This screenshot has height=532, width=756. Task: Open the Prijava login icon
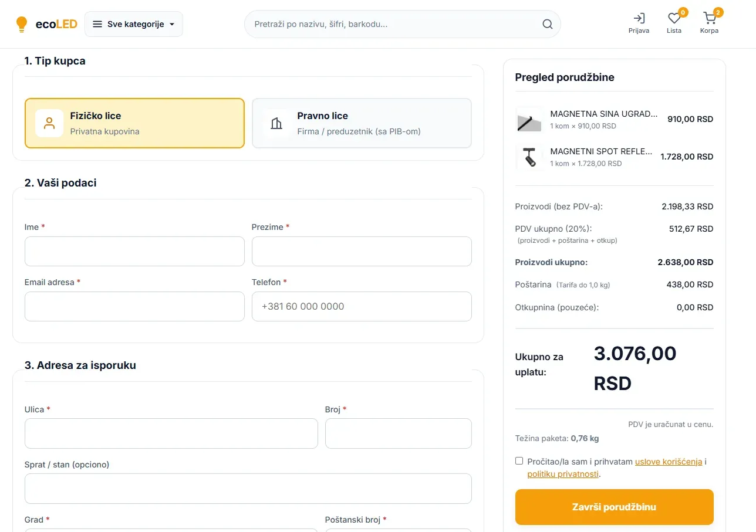click(x=639, y=23)
